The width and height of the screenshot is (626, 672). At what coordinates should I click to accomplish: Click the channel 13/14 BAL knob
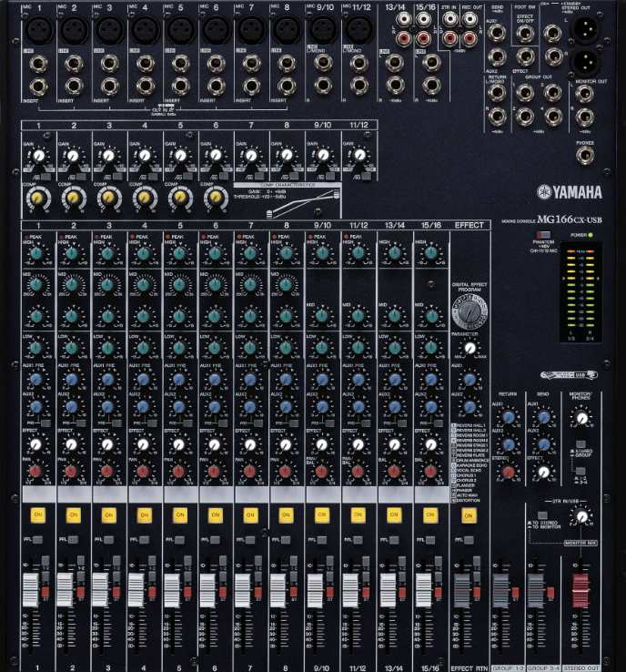click(x=394, y=472)
